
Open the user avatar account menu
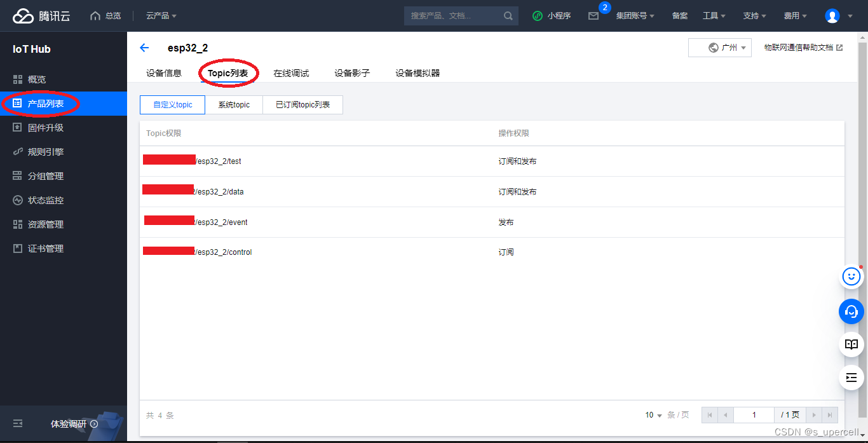(832, 16)
